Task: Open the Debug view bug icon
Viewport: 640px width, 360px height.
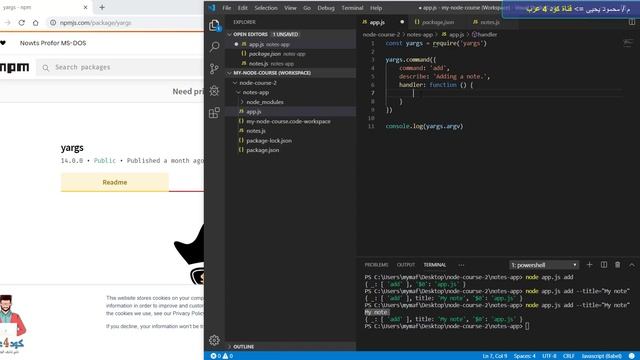Action: tap(214, 91)
